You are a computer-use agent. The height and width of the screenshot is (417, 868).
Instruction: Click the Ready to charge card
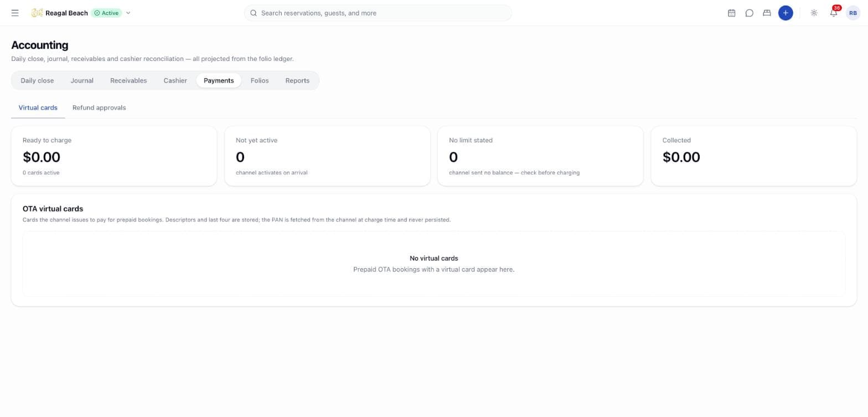(114, 156)
